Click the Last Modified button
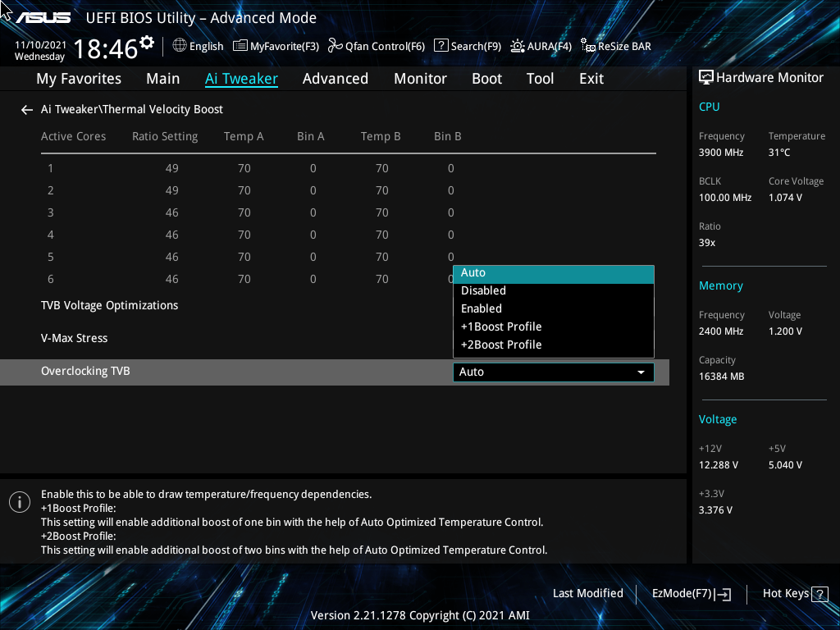The width and height of the screenshot is (840, 630). (587, 594)
